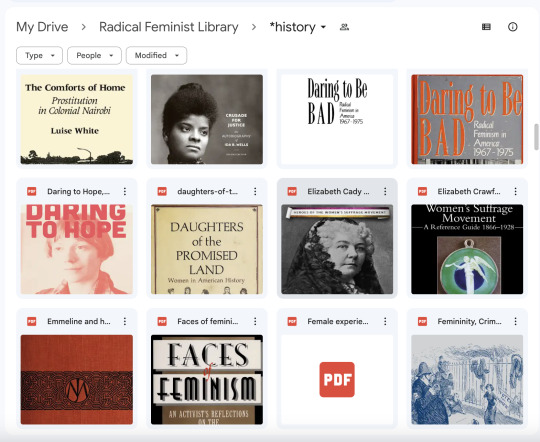Viewport: 540px width, 442px height.
Task: Select the Emmeline and h... file name
Action: pyautogui.click(x=79, y=322)
